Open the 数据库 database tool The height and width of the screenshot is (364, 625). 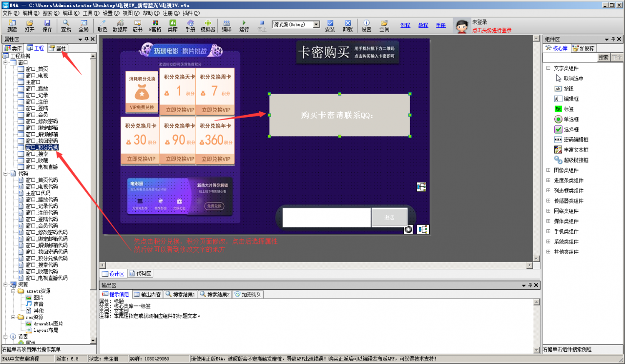120,25
